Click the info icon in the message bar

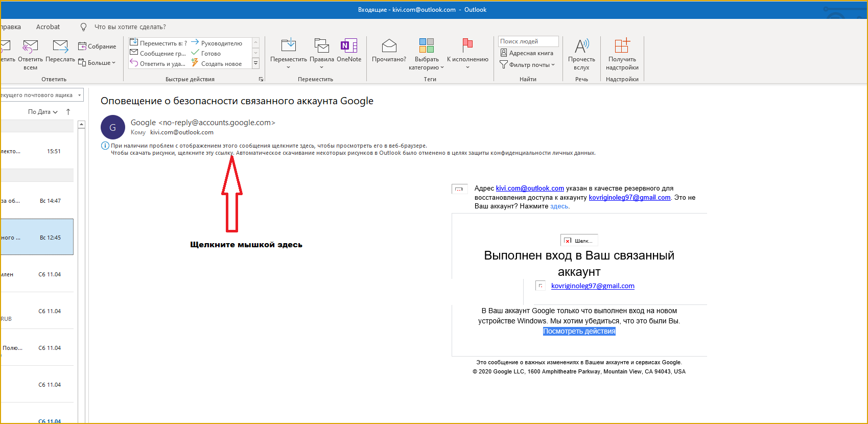pos(105,146)
